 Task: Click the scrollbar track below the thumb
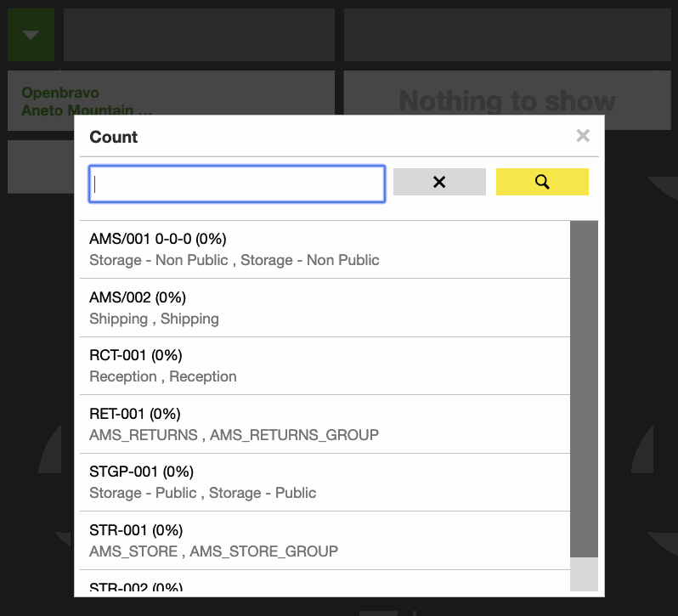coord(584,574)
